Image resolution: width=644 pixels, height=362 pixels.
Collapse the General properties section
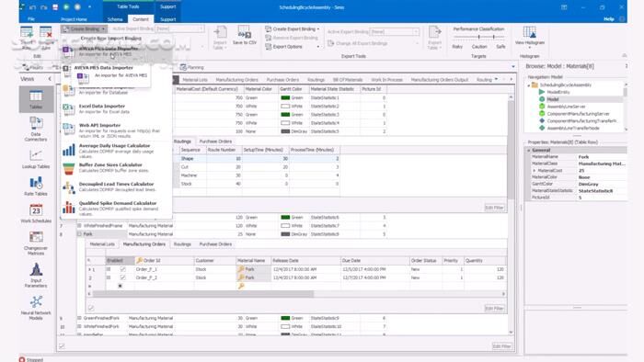529,151
